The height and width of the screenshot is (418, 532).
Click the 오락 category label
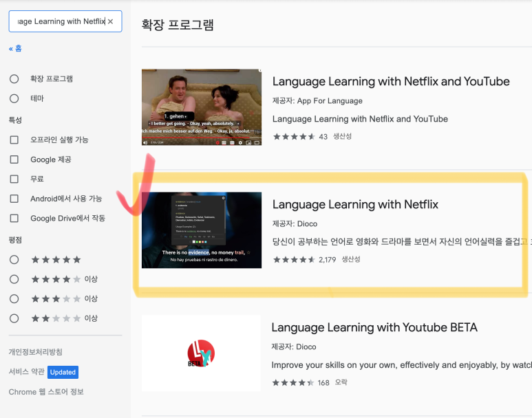(x=341, y=382)
